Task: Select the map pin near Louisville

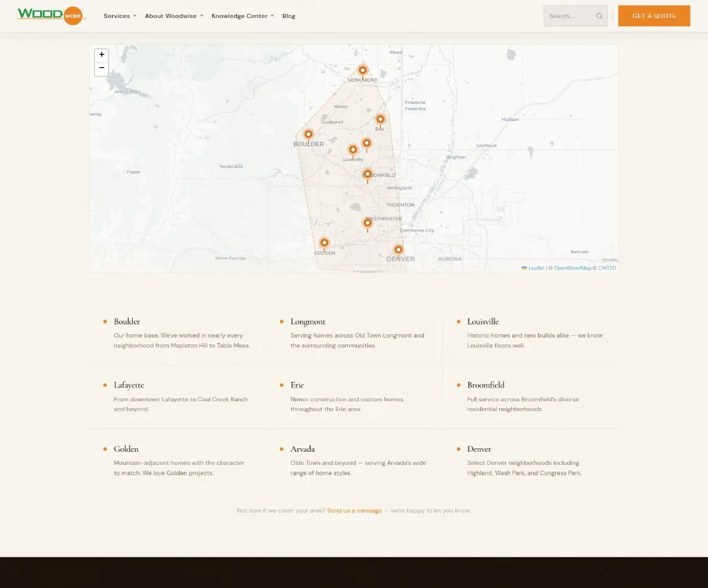Action: (353, 149)
